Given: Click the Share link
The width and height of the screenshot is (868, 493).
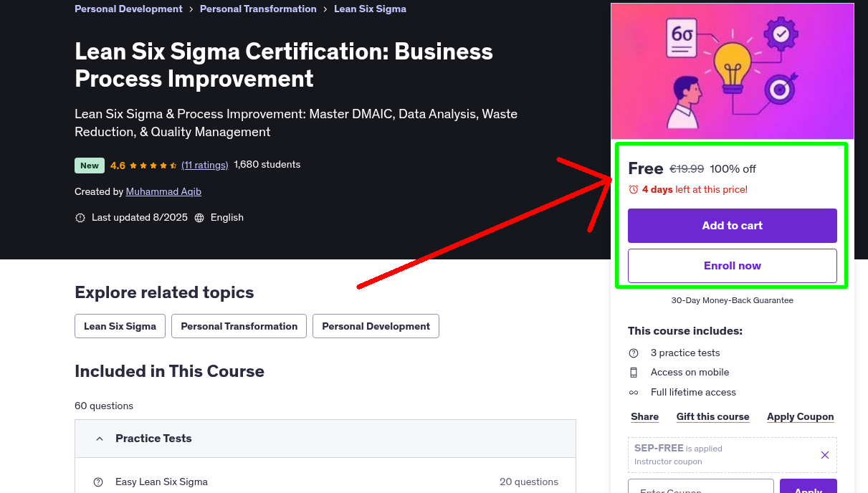Looking at the screenshot, I should click(x=645, y=416).
